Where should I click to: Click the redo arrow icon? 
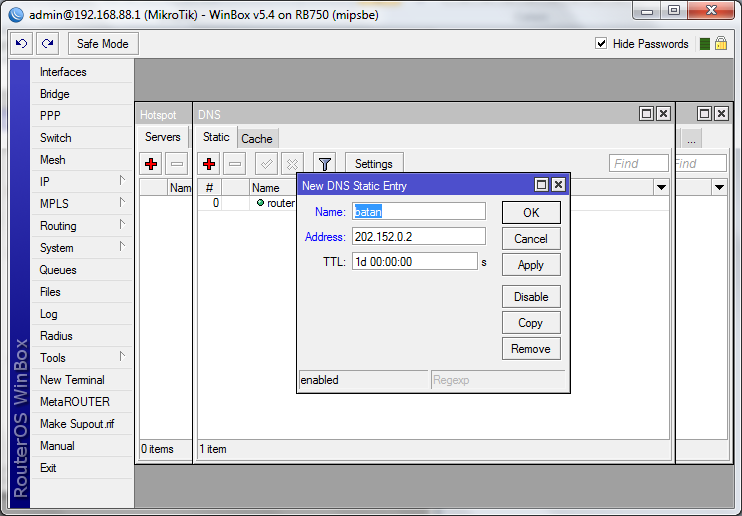[x=48, y=44]
